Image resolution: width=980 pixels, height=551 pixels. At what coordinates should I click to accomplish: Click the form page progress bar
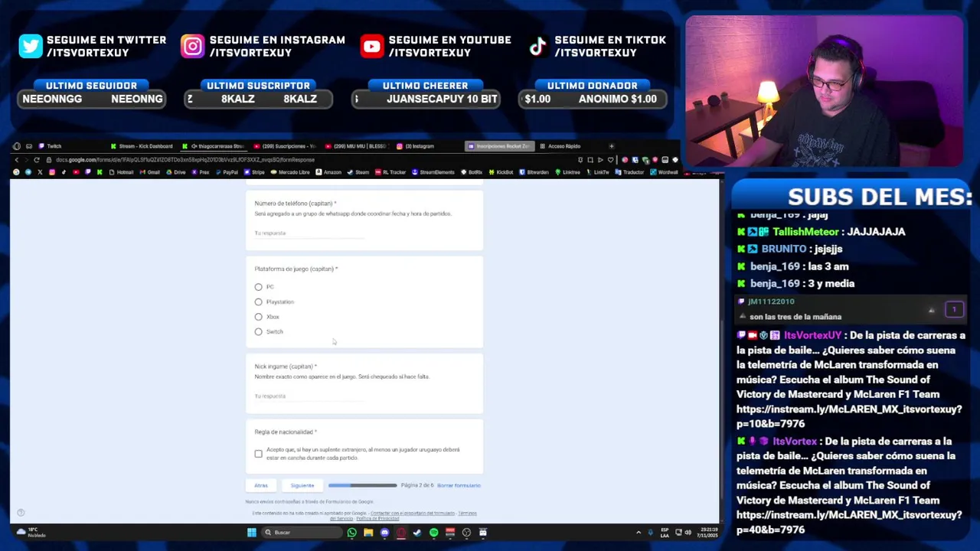coord(362,485)
